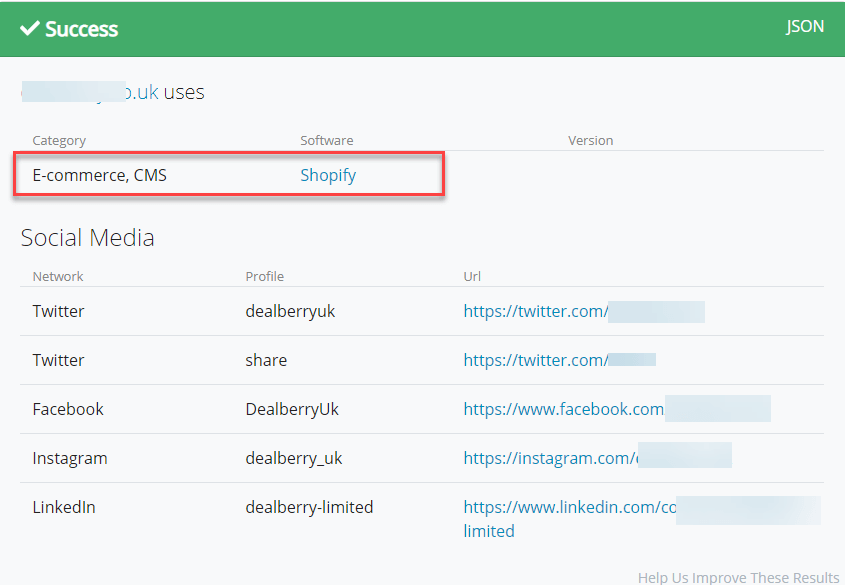Click the Network column header
The height and width of the screenshot is (585, 845).
[58, 276]
